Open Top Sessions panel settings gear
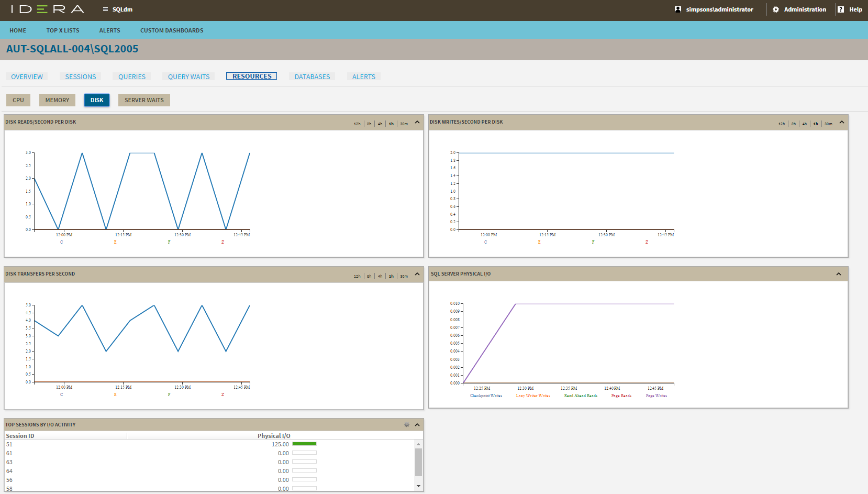Image resolution: width=868 pixels, height=494 pixels. click(x=407, y=425)
